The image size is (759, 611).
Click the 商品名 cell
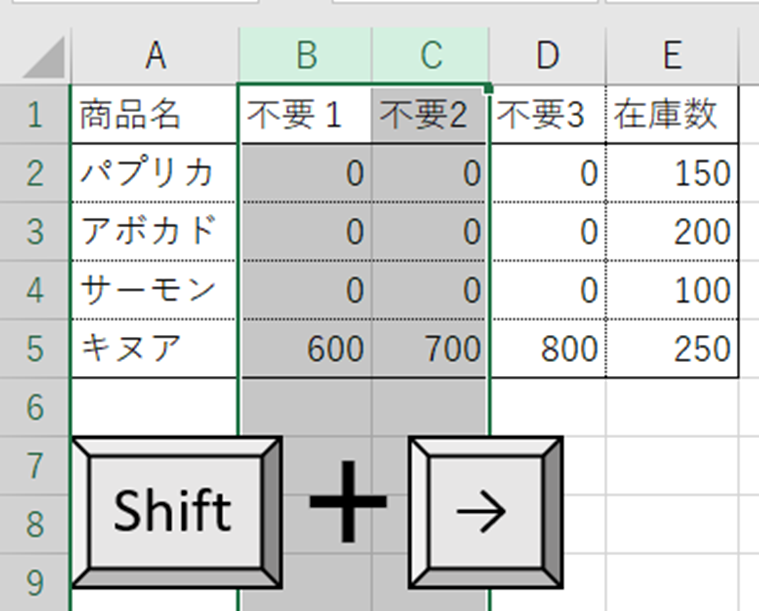(x=154, y=115)
